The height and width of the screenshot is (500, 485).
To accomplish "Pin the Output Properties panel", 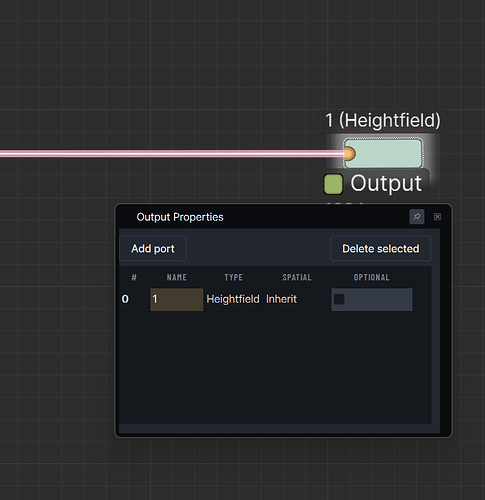I will coord(417,217).
